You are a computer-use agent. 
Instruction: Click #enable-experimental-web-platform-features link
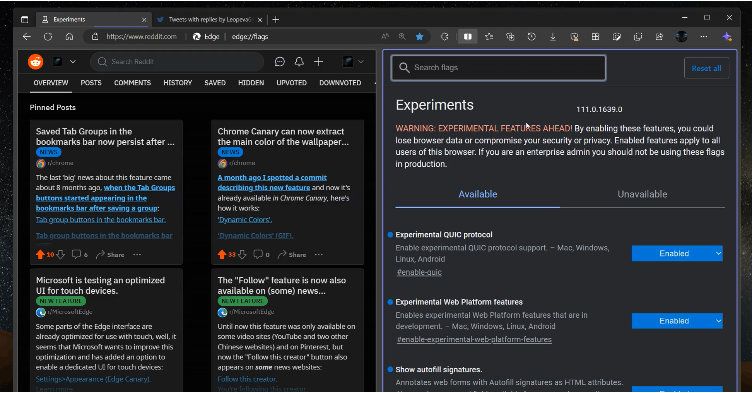[474, 339]
